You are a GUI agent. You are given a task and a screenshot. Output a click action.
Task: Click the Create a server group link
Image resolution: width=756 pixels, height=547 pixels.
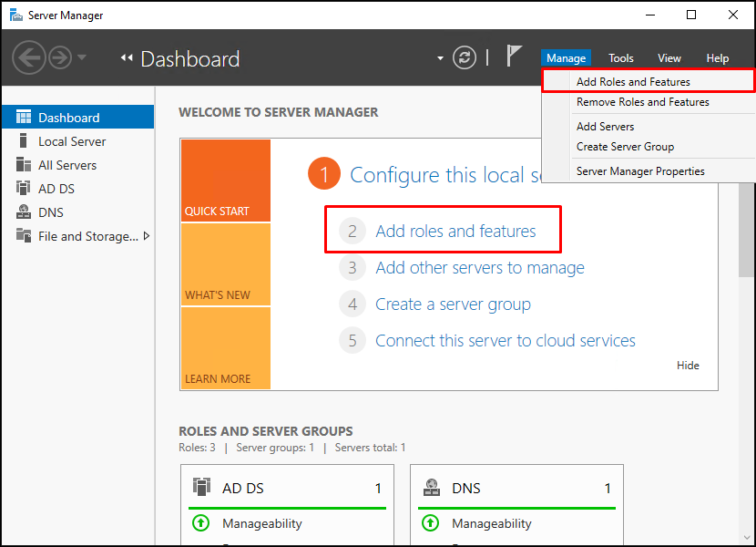[x=453, y=304]
